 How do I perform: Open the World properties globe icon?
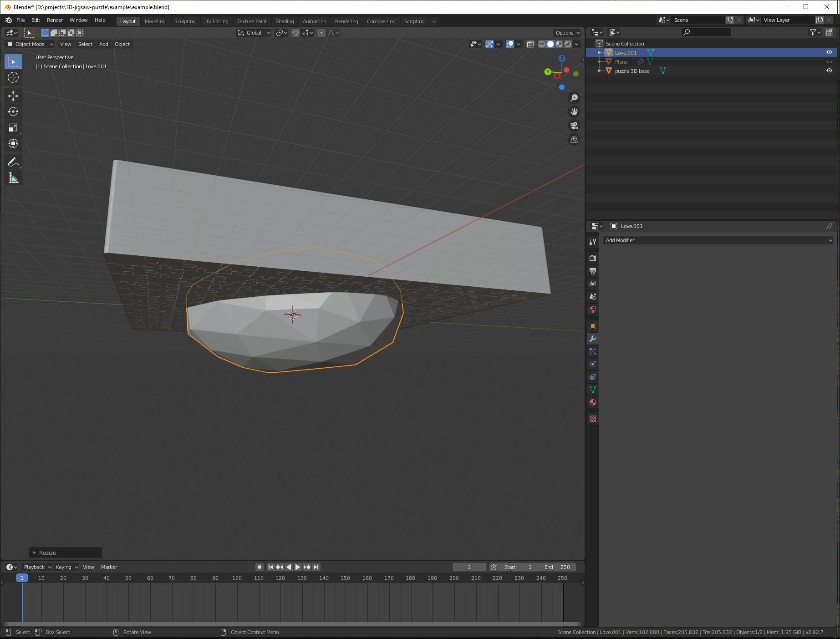tap(592, 309)
